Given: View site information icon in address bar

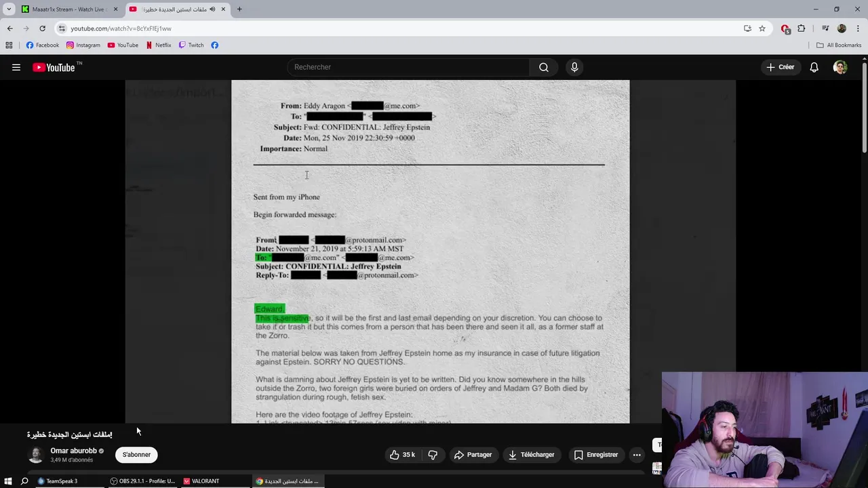Looking at the screenshot, I should pos(62,28).
